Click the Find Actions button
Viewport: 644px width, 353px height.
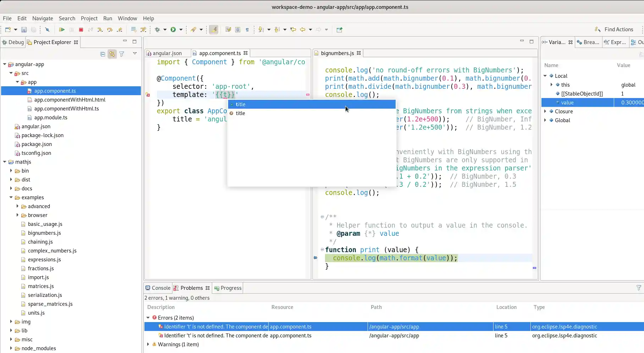(x=619, y=29)
